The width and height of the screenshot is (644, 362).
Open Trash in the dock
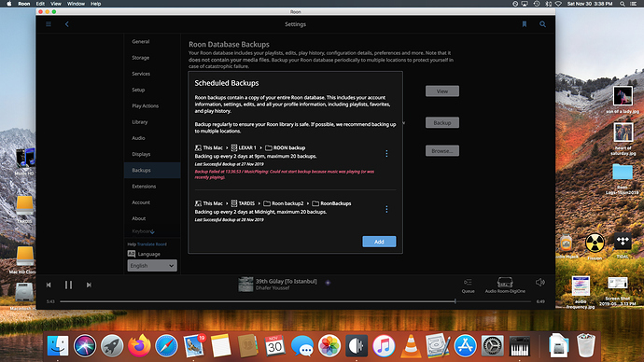click(586, 345)
